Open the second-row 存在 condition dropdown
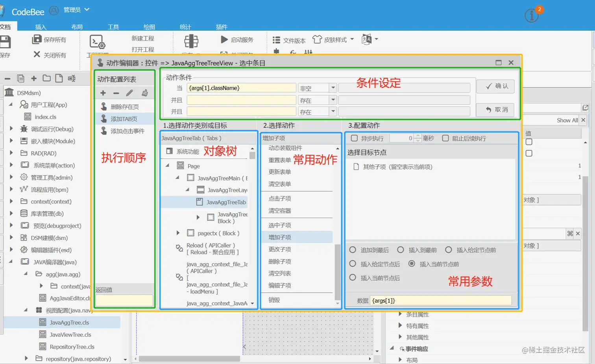This screenshot has height=364, width=595. (x=333, y=100)
